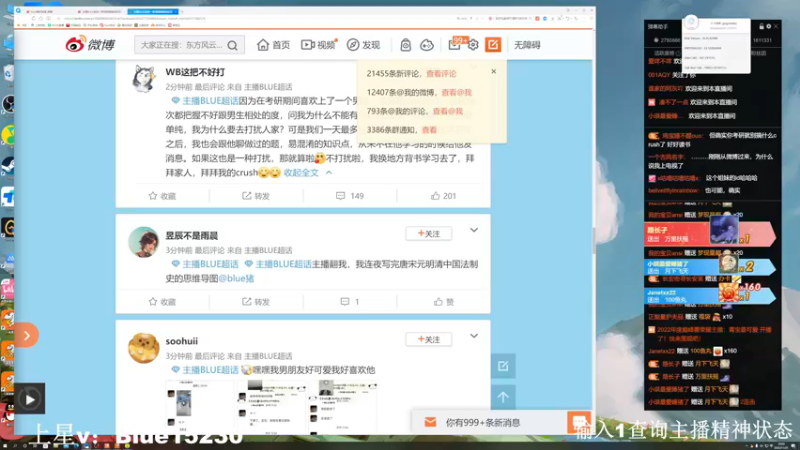The width and height of the screenshot is (800, 450).
Task: Click the clipboard icon in Weibo nav
Action: [406, 45]
